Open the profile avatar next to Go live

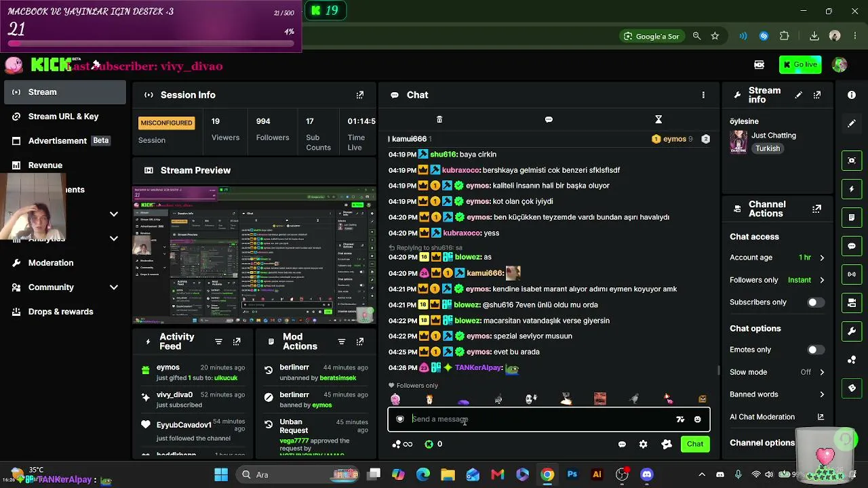coord(840,64)
